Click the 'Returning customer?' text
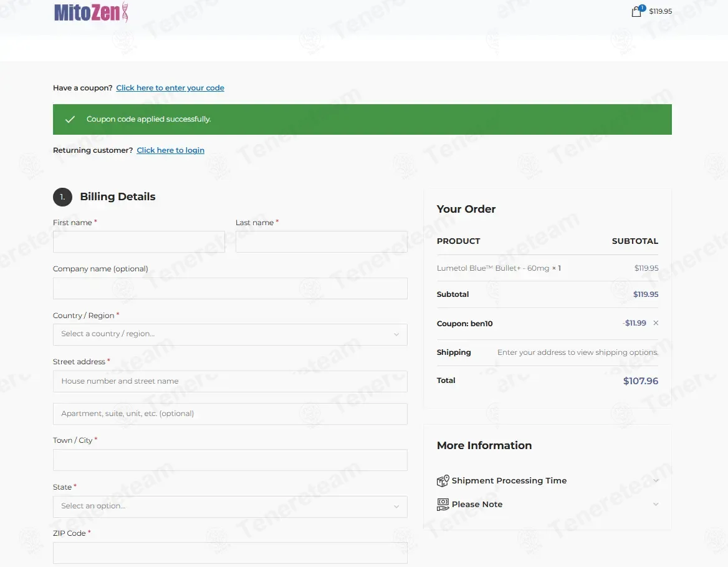 93,150
